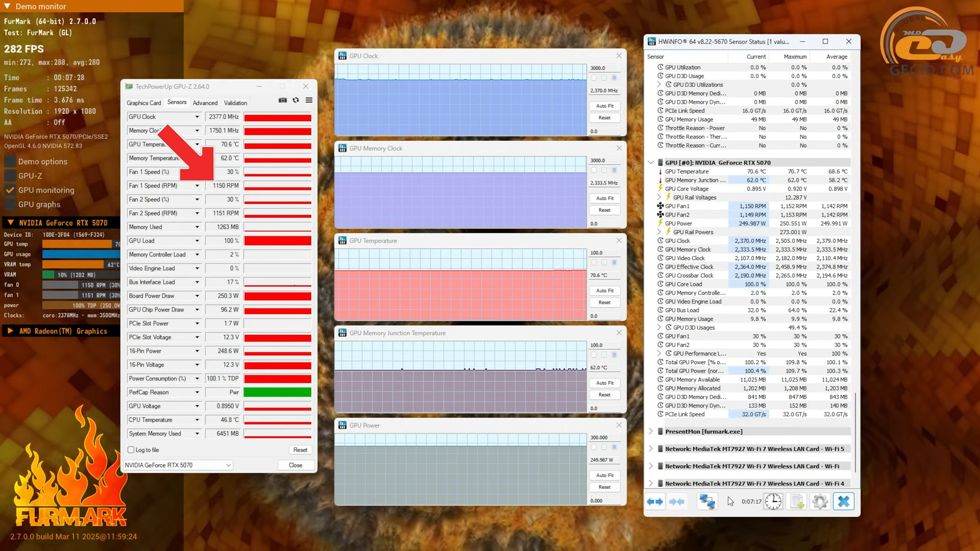Switch to the Graphics Card tab
Image resolution: width=980 pixels, height=551 pixels.
pyautogui.click(x=144, y=103)
